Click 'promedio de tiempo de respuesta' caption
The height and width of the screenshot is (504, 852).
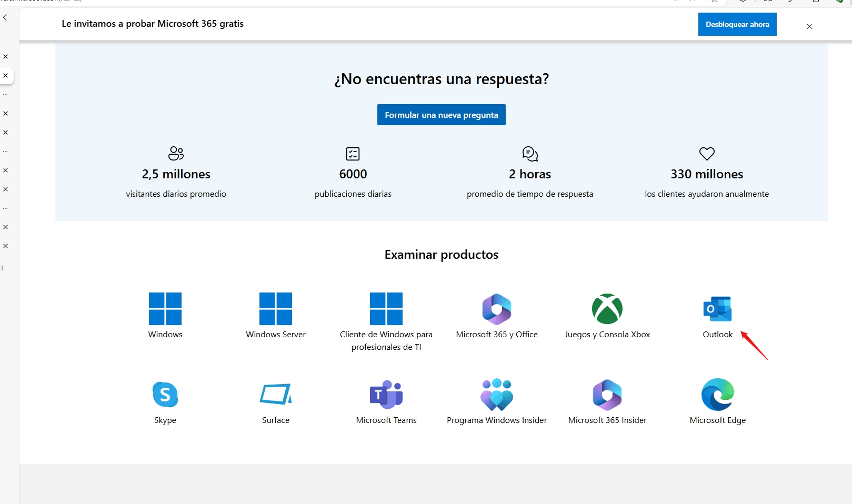(x=530, y=194)
